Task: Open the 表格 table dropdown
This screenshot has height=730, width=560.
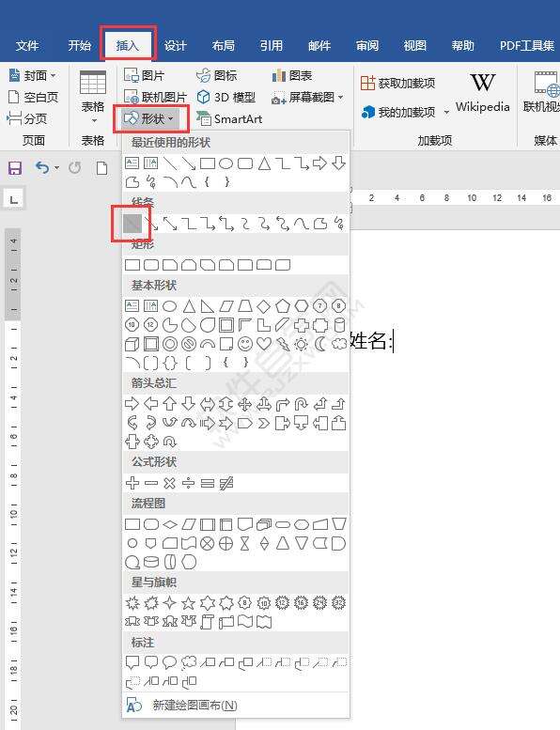Action: pyautogui.click(x=93, y=97)
